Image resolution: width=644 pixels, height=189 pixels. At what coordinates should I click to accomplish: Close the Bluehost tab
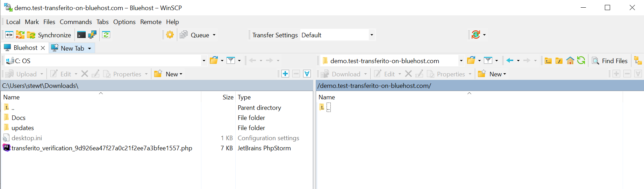click(43, 48)
